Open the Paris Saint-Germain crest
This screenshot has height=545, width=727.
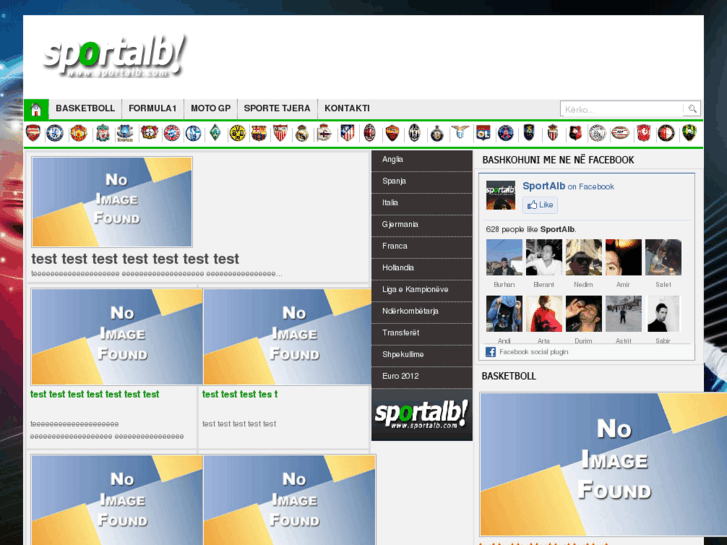click(x=505, y=133)
